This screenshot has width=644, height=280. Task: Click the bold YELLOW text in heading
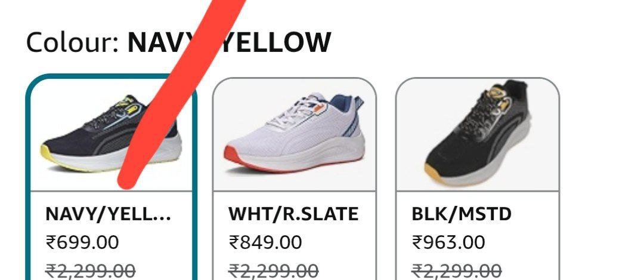click(276, 42)
